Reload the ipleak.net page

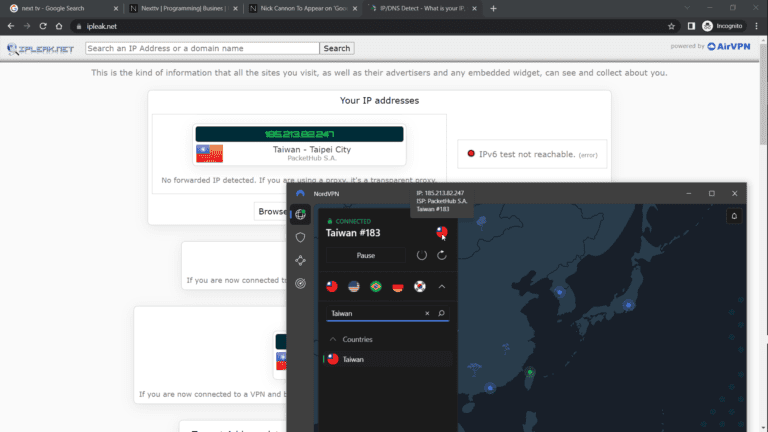tap(43, 26)
